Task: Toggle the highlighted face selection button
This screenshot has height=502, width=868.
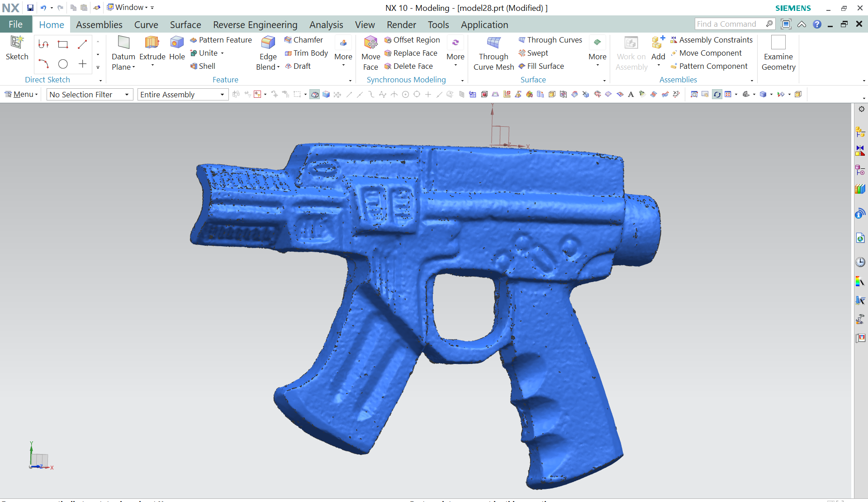Action: click(x=315, y=95)
